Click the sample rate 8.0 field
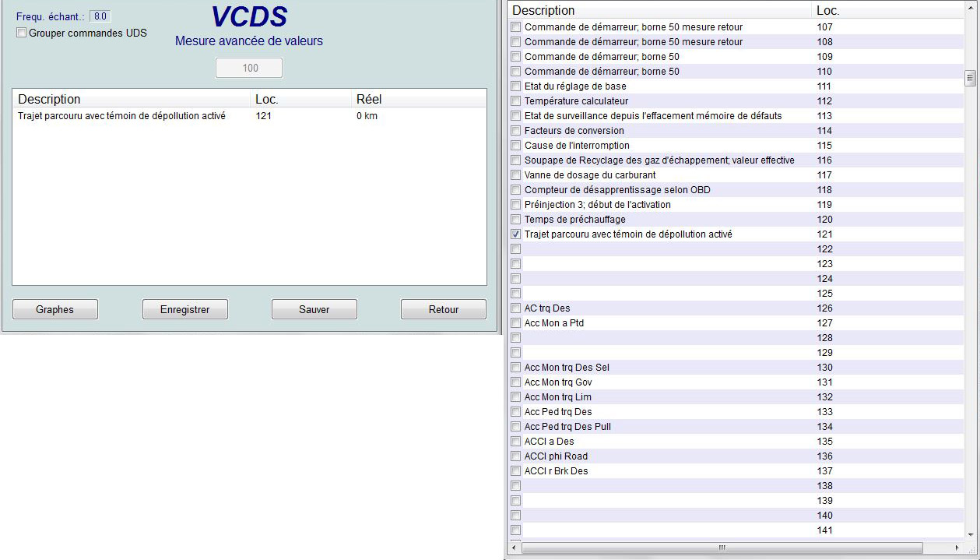The image size is (980, 560). click(x=100, y=16)
